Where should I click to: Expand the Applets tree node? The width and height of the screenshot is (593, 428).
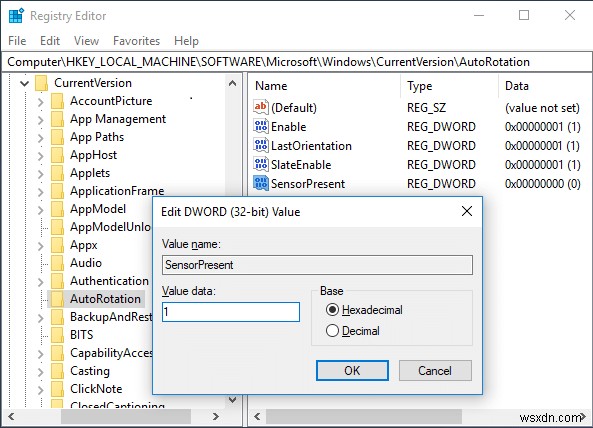pos(40,174)
